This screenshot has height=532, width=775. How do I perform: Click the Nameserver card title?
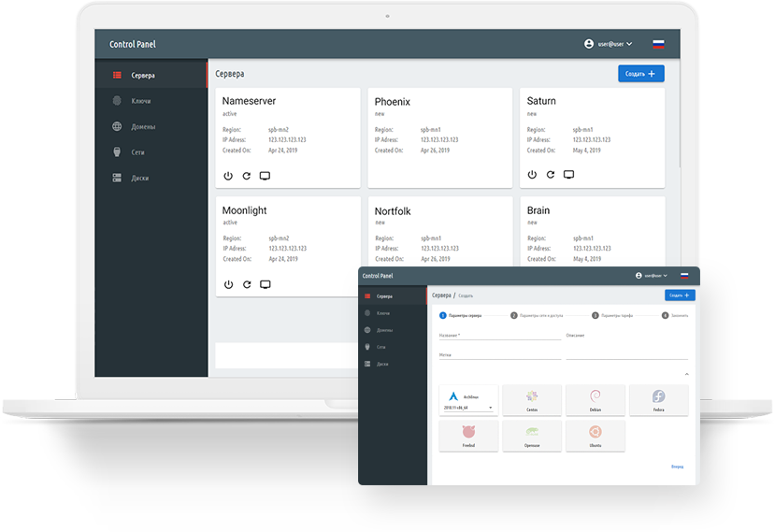click(249, 101)
